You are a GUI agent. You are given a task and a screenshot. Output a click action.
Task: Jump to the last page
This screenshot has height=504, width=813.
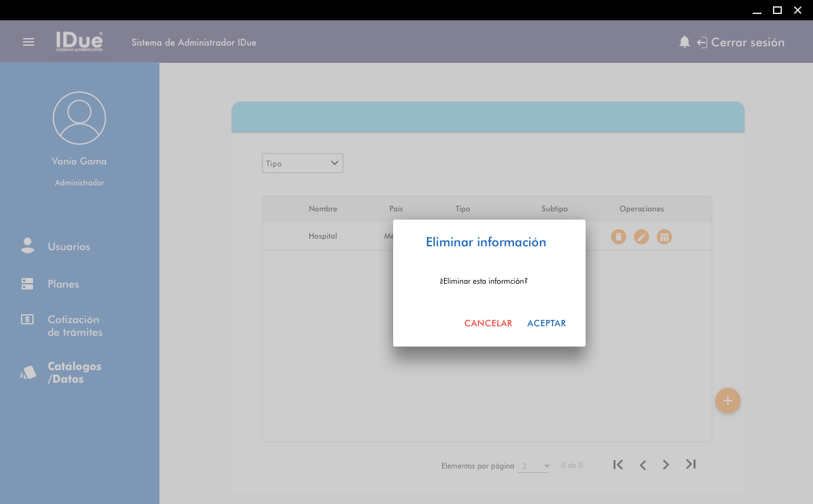pyautogui.click(x=691, y=465)
